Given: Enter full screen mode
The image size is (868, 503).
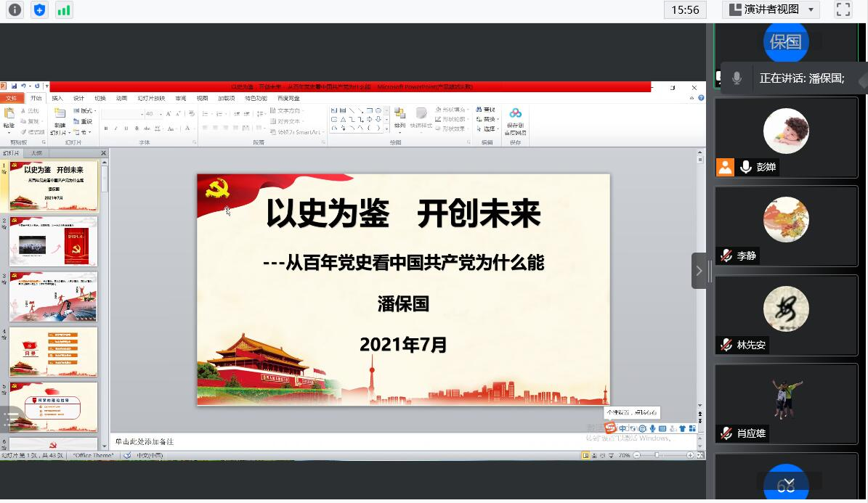Looking at the screenshot, I should 843,9.
